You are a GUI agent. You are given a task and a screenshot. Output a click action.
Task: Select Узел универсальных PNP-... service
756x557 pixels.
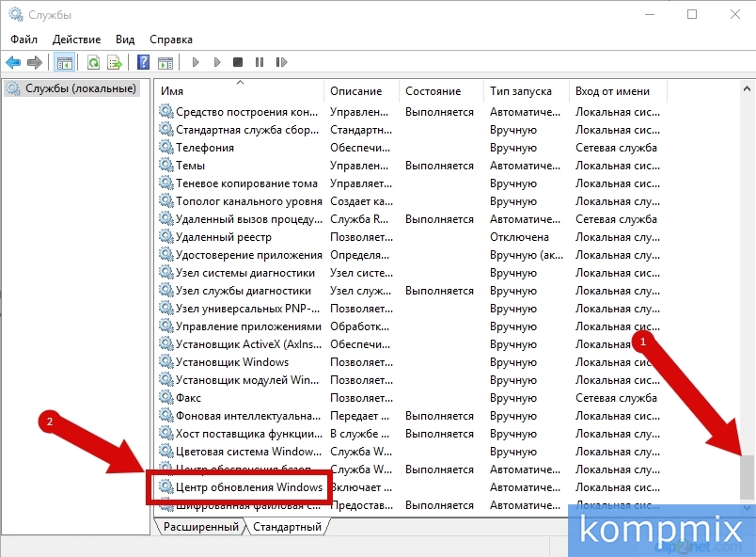click(x=248, y=309)
